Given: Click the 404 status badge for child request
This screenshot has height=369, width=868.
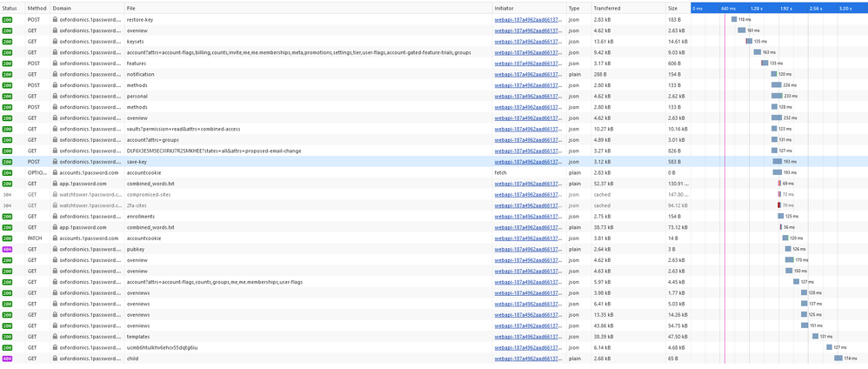Looking at the screenshot, I should [x=8, y=359].
